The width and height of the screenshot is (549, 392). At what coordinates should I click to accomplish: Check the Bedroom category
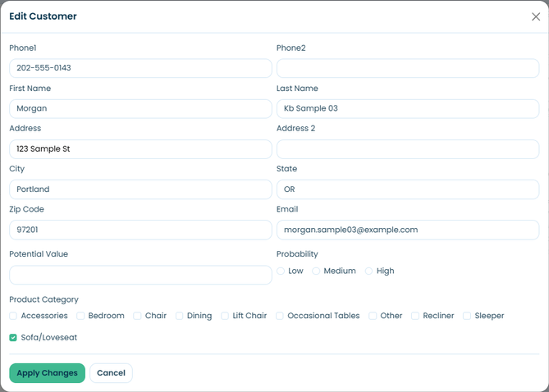80,316
